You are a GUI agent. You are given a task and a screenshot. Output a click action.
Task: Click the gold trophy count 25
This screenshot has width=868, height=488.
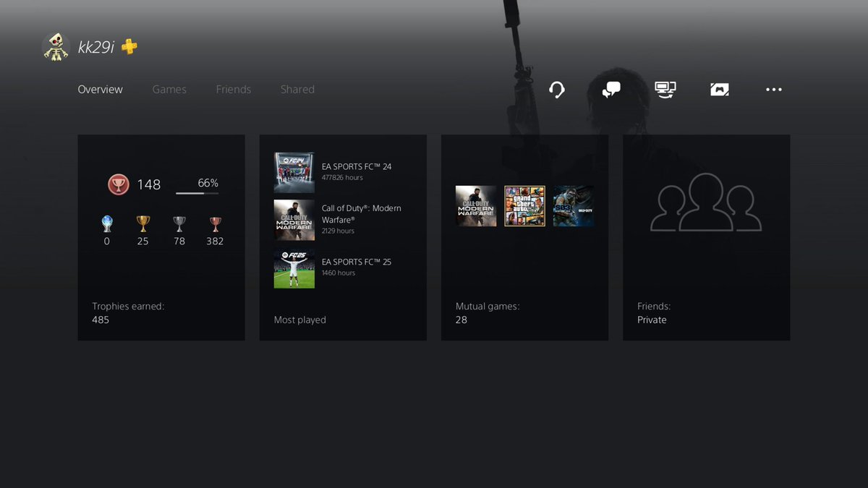[142, 241]
